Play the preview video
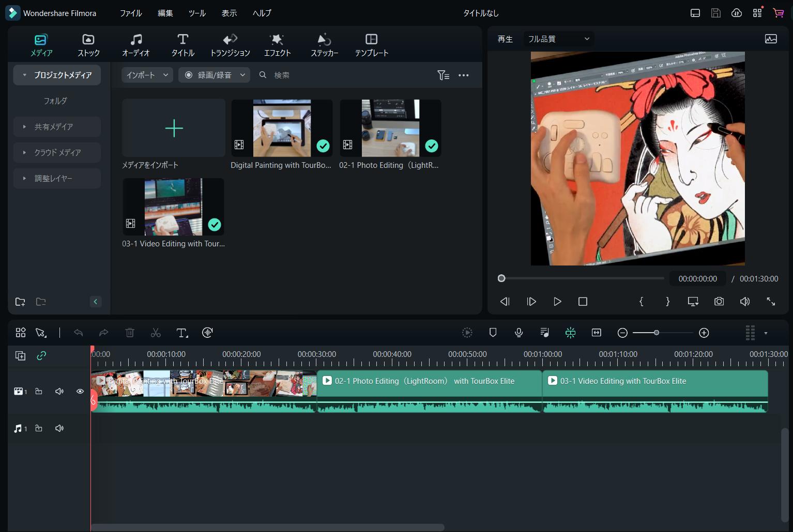Image resolution: width=793 pixels, height=532 pixels. tap(557, 302)
